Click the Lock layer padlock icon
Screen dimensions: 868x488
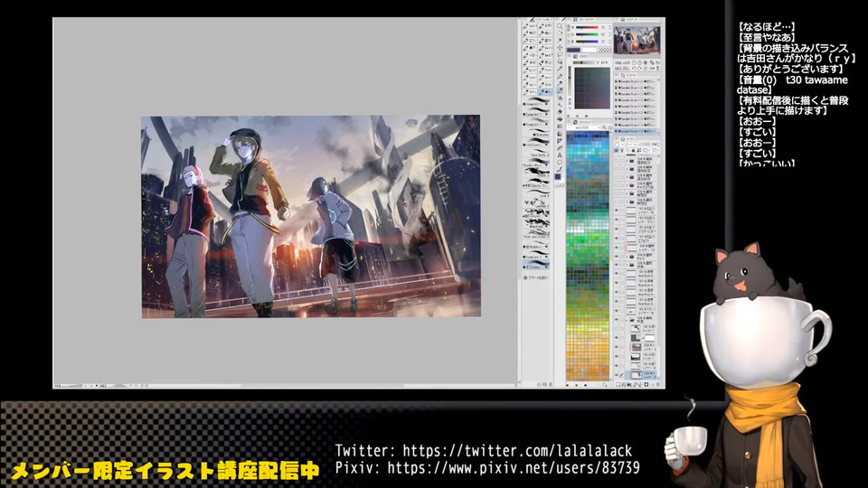633,150
